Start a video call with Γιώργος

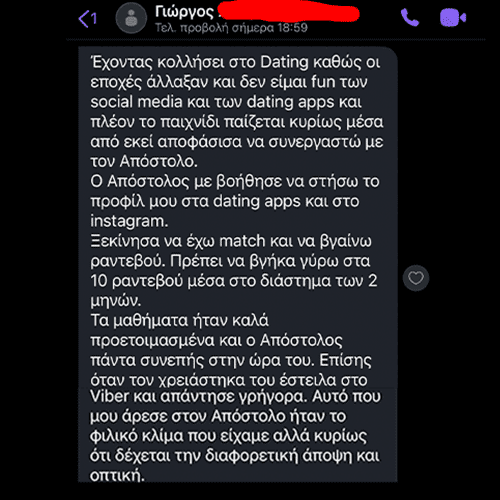click(453, 18)
